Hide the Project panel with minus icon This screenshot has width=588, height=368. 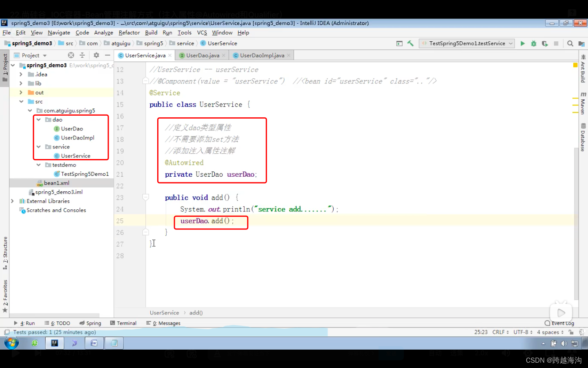tap(107, 55)
